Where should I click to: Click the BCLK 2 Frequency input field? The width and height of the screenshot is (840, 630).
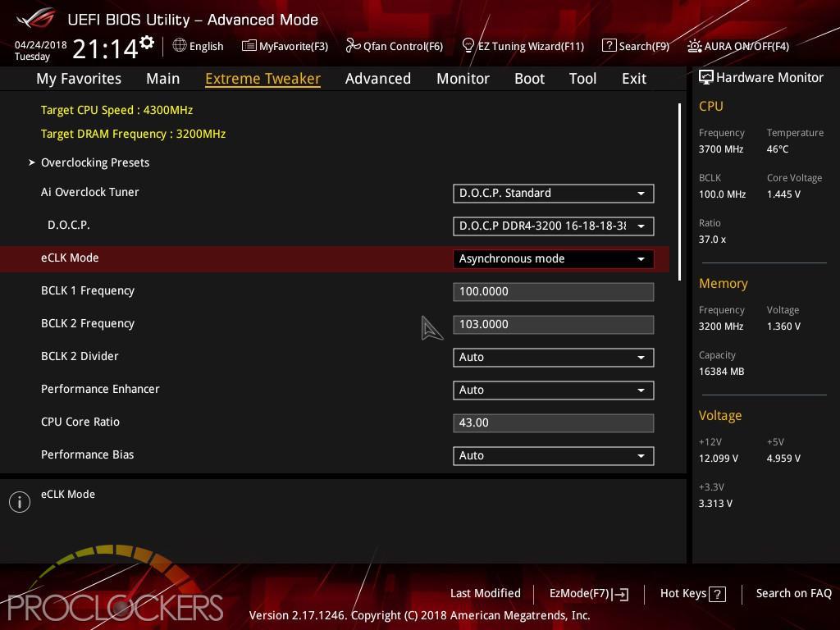point(554,325)
